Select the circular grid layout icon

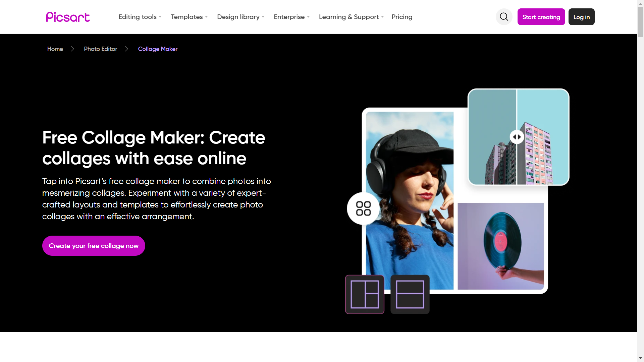363,208
